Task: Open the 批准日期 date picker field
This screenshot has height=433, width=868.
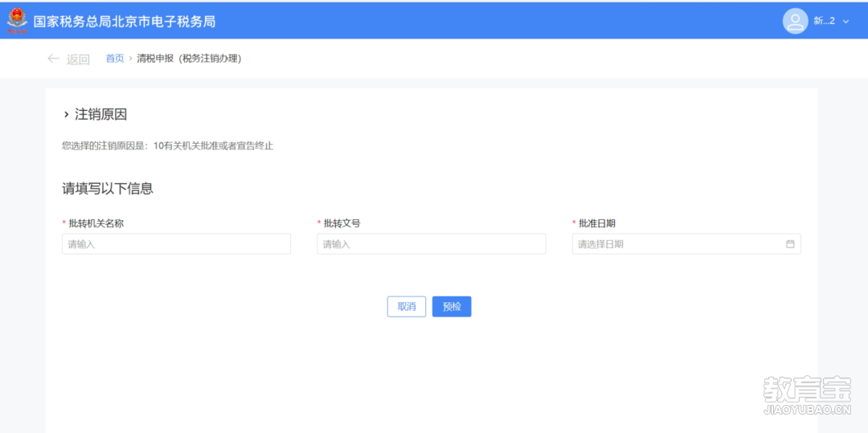Action: click(686, 244)
